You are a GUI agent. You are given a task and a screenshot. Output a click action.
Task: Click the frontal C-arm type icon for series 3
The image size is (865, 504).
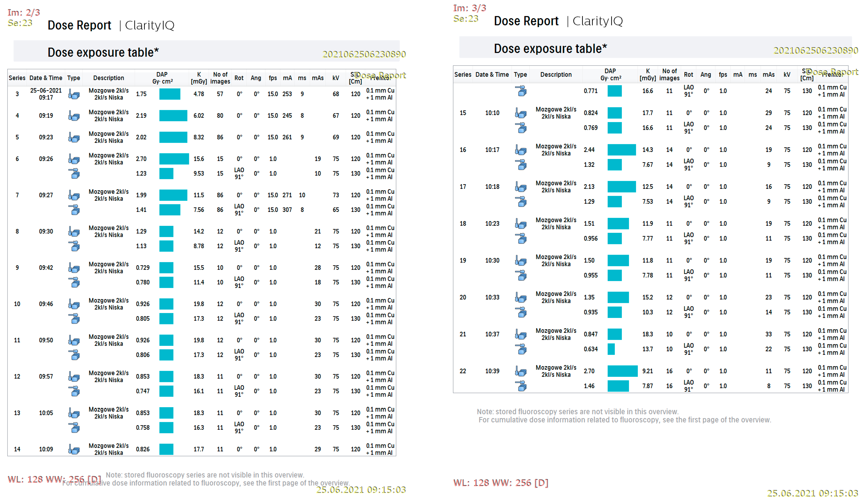point(74,94)
